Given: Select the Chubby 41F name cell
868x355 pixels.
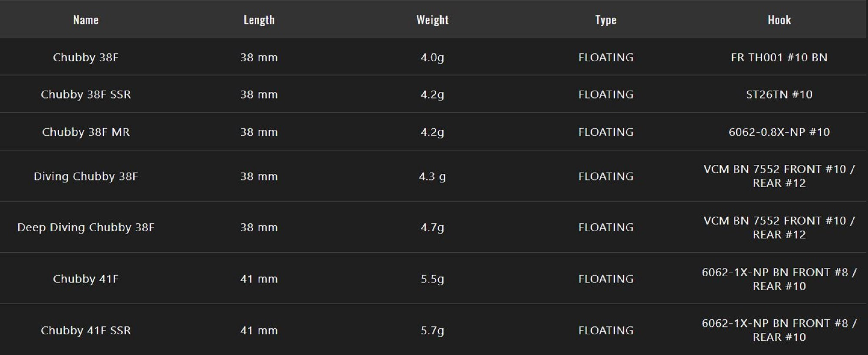Looking at the screenshot, I should pos(85,279).
